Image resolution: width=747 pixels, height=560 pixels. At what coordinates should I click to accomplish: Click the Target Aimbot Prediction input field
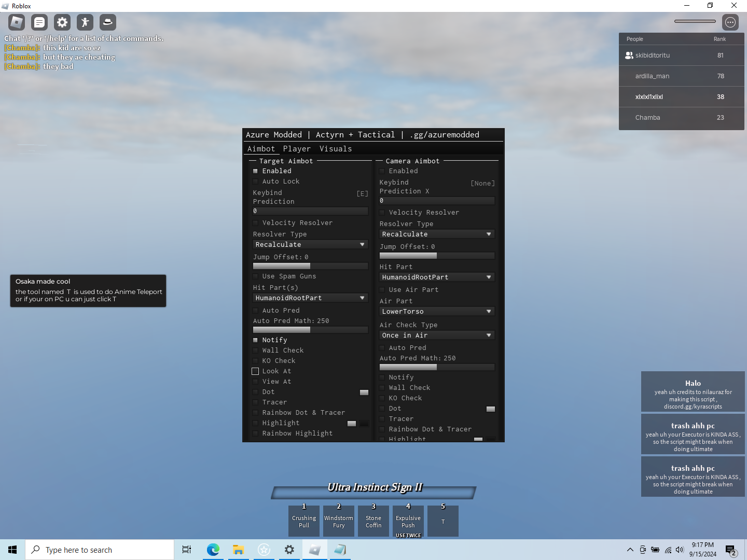pos(310,211)
